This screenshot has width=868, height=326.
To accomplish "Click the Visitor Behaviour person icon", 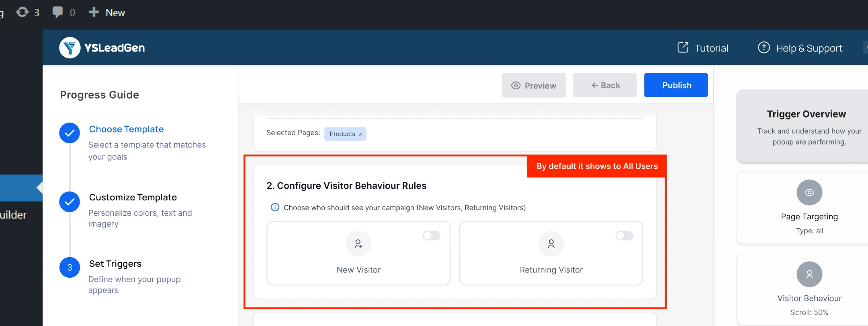I will pos(809,274).
